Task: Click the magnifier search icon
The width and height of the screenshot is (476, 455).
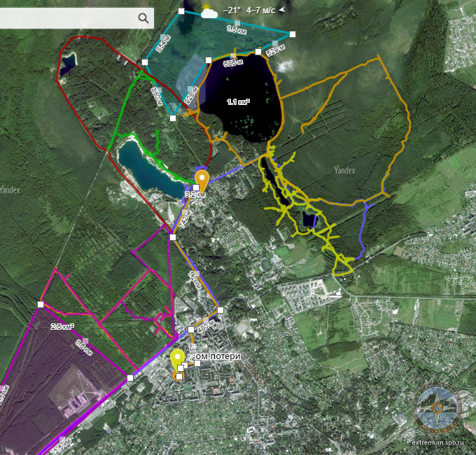Action: (143, 18)
